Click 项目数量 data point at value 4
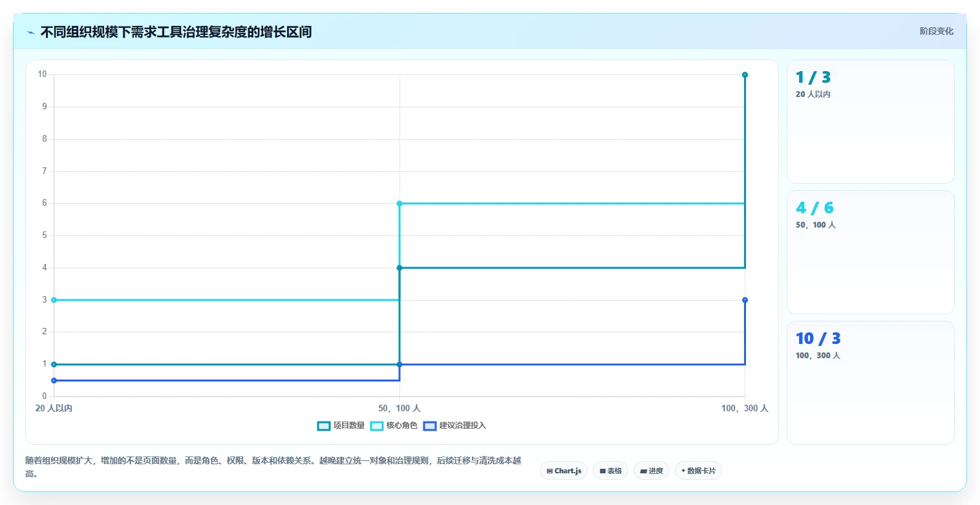This screenshot has width=980, height=505. 399,268
